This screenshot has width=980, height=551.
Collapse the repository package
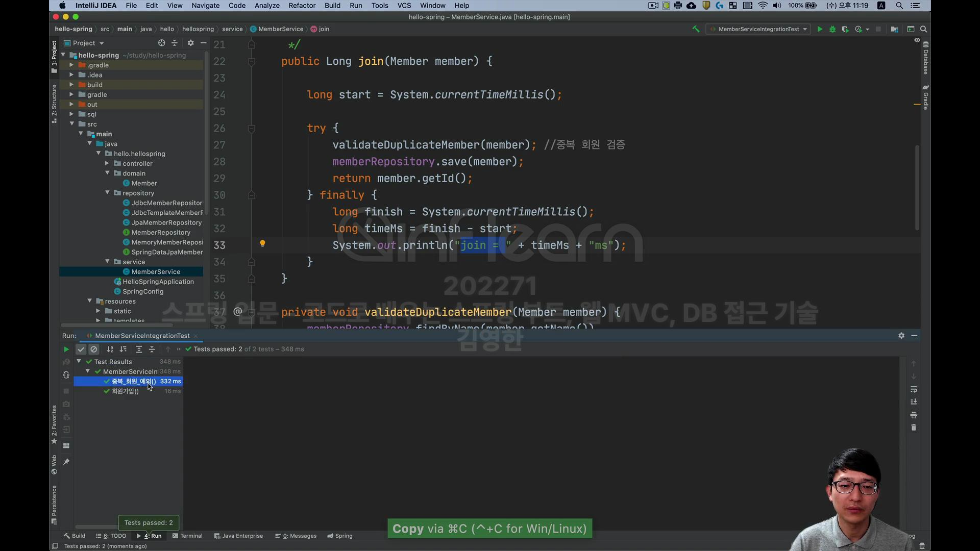pos(107,193)
